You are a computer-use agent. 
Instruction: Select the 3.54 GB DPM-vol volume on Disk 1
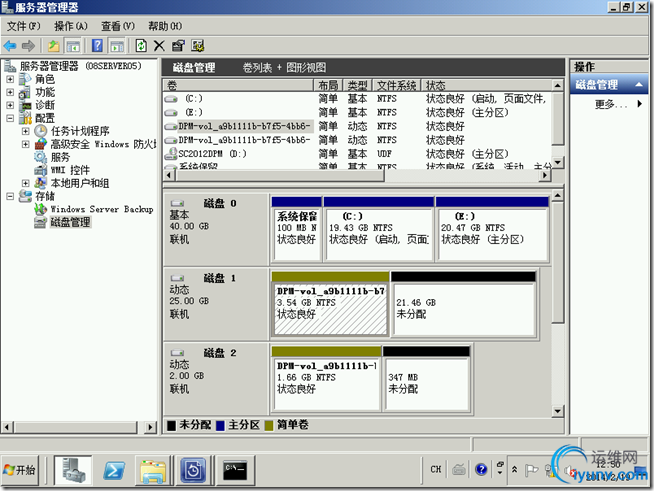point(330,304)
